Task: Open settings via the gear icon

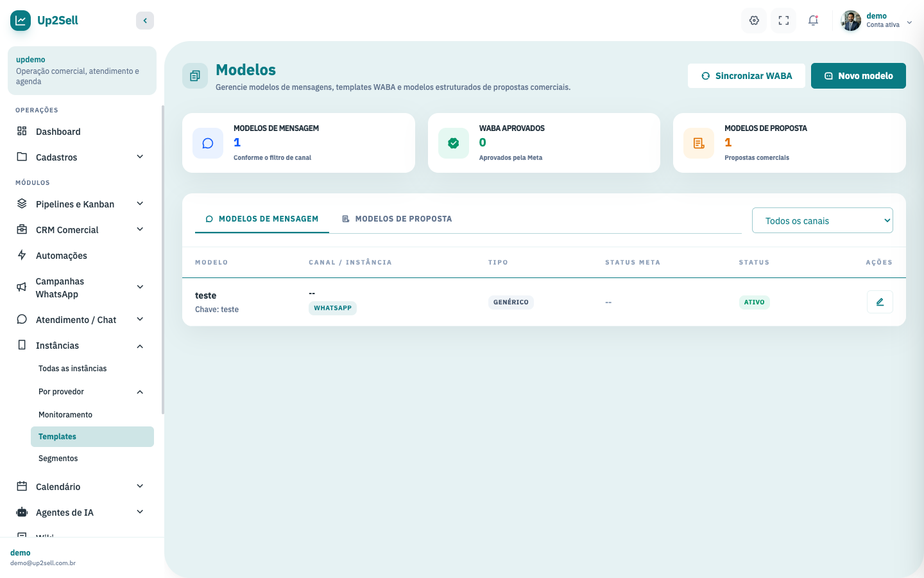Action: pyautogui.click(x=754, y=21)
